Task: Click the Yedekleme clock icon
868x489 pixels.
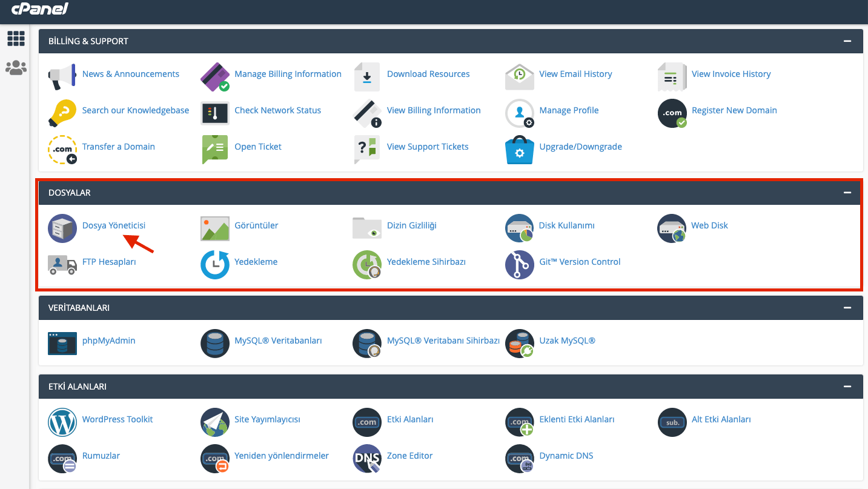Action: pos(215,265)
